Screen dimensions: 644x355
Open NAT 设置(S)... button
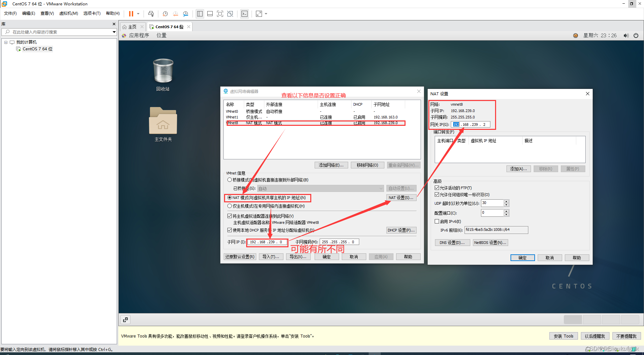[x=401, y=198]
